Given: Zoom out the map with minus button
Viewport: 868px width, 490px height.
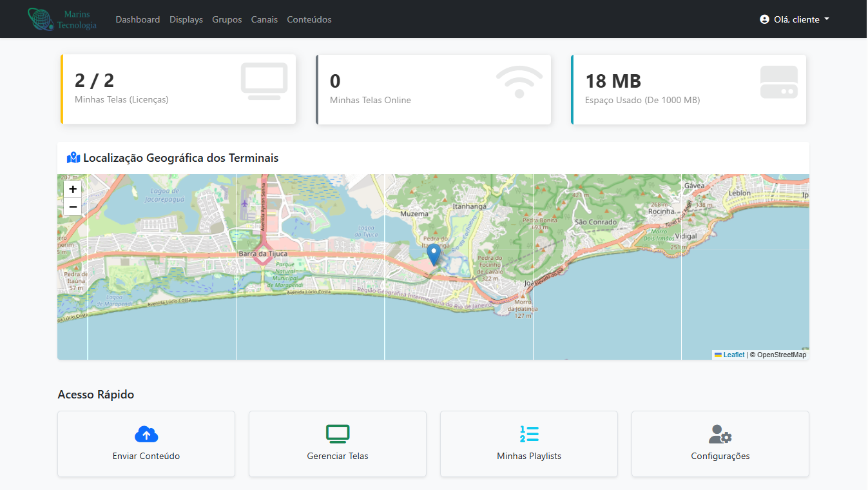Looking at the screenshot, I should (x=73, y=207).
